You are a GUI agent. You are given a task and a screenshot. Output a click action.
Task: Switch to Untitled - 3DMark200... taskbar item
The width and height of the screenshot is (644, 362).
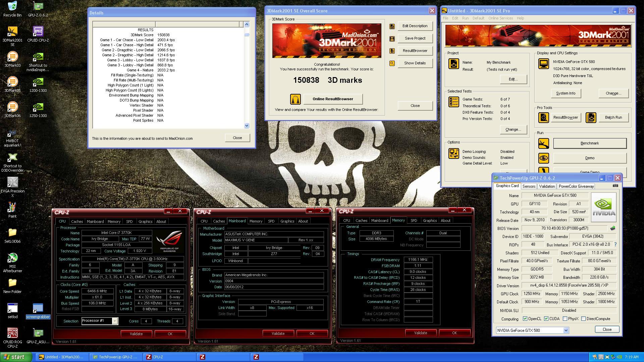[x=62, y=357]
